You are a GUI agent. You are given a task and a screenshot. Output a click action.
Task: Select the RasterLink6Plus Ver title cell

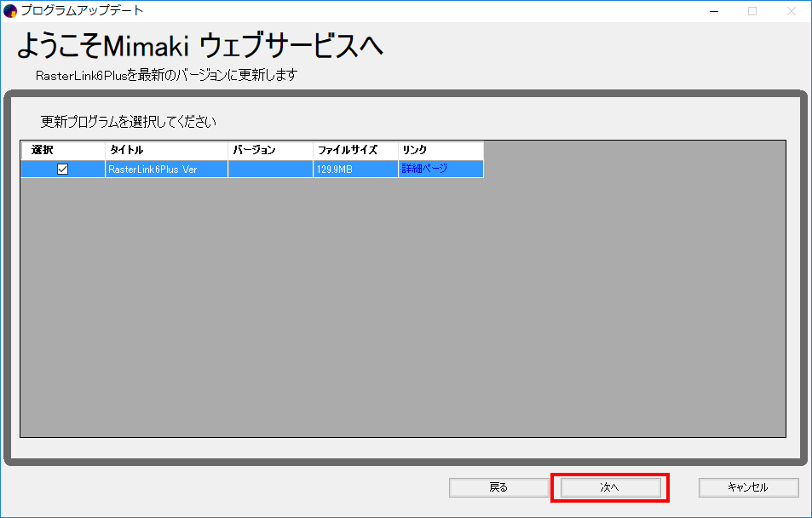167,169
